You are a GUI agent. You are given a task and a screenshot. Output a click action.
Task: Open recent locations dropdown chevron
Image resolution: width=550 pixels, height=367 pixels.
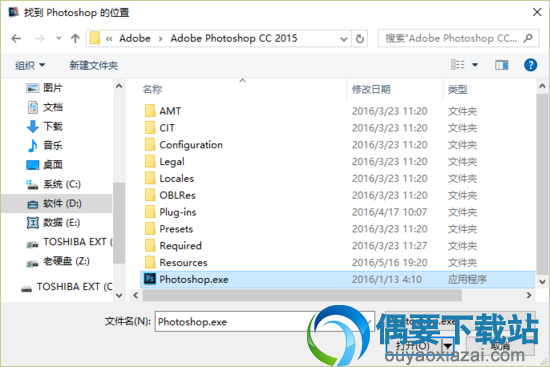(59, 38)
